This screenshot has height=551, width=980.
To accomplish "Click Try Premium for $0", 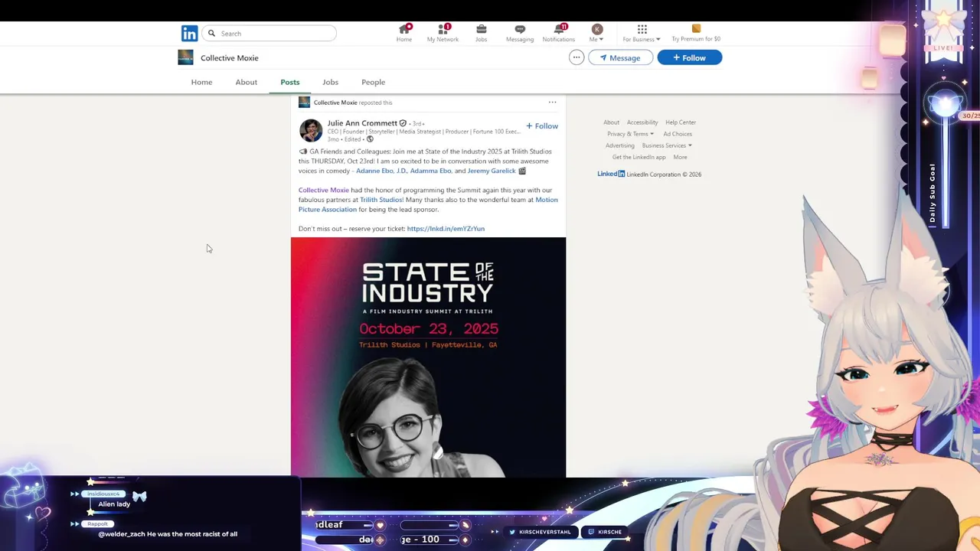I will [x=696, y=33].
